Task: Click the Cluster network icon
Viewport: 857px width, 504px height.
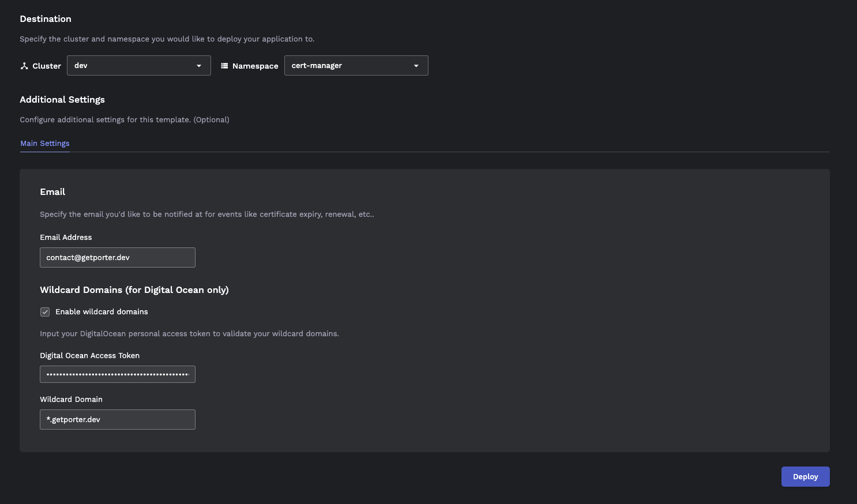Action: coord(24,66)
